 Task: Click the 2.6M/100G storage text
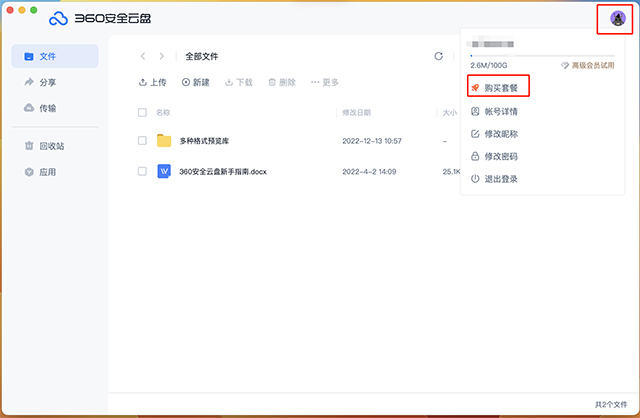[489, 65]
